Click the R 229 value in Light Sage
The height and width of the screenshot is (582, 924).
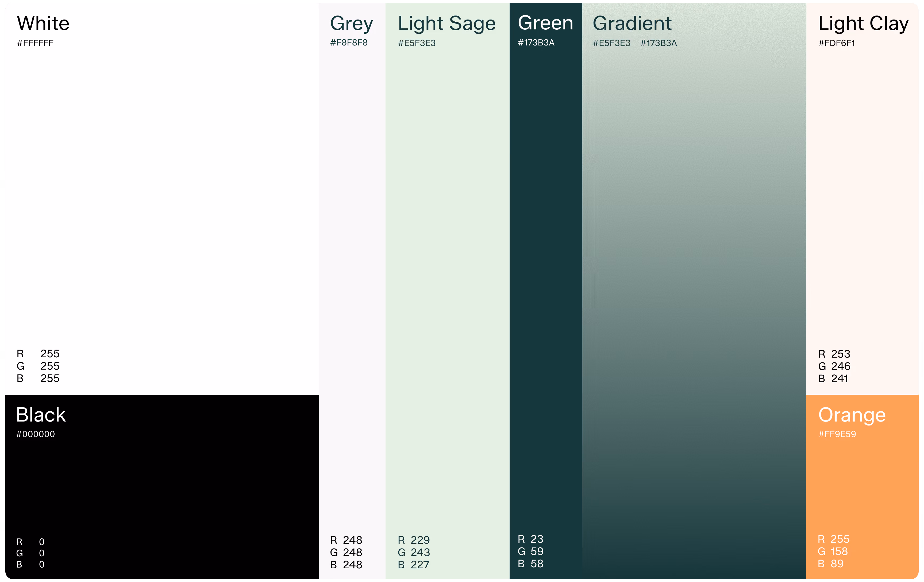coord(414,540)
